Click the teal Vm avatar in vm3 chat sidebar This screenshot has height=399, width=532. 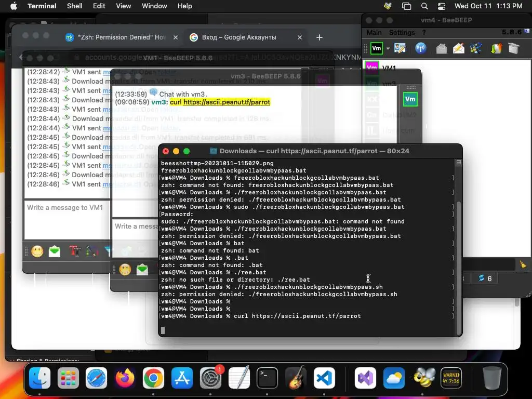pyautogui.click(x=410, y=99)
